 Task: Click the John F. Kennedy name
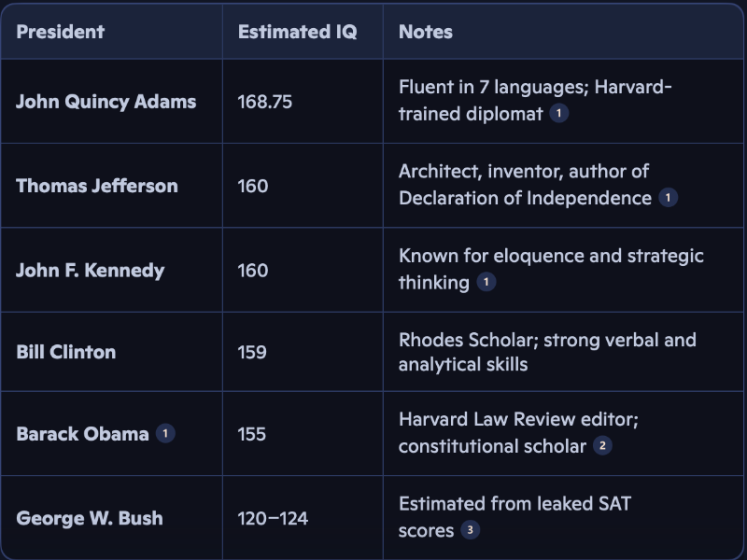[90, 271]
